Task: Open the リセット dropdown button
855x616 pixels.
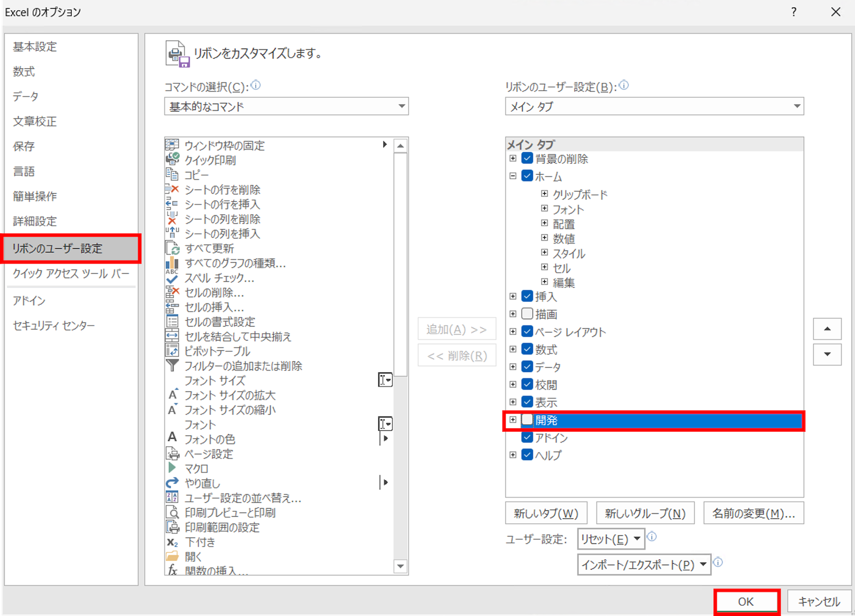Action: coord(611,539)
